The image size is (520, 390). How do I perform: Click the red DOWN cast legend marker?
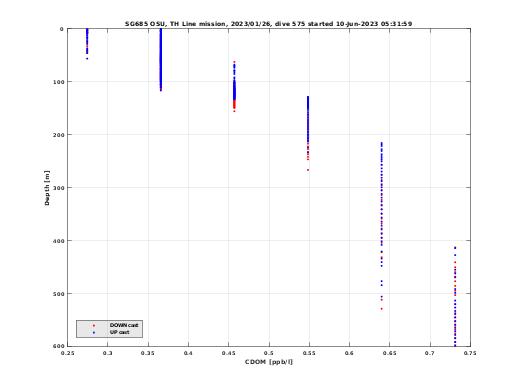[x=94, y=325]
